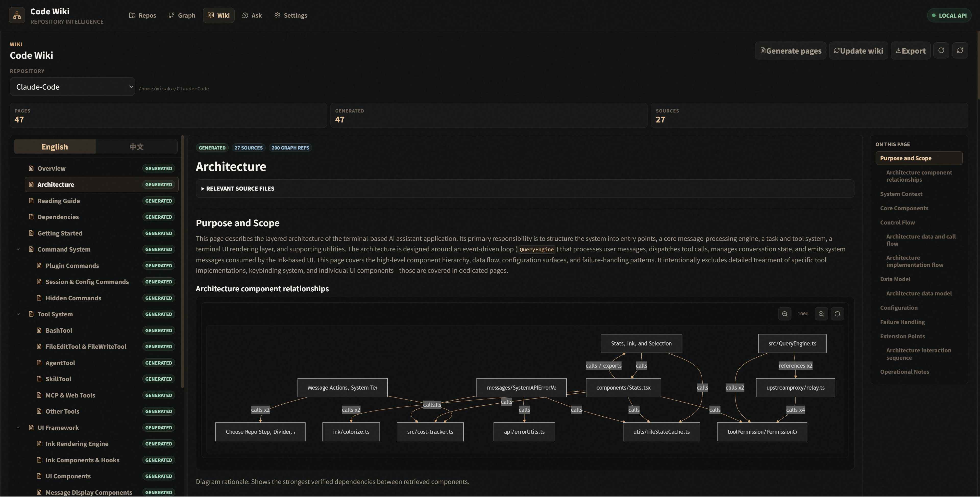
Task: Click the SkillTool document icon
Action: (x=39, y=379)
